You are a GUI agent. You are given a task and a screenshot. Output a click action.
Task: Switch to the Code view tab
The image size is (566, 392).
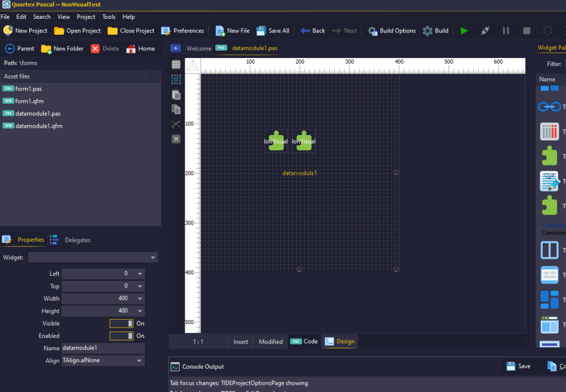(305, 342)
